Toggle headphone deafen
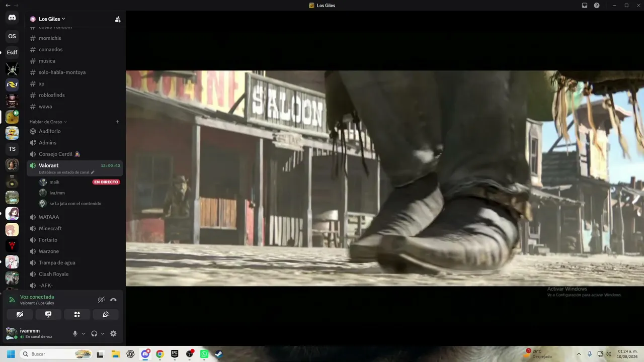The width and height of the screenshot is (644, 362). [x=94, y=333]
